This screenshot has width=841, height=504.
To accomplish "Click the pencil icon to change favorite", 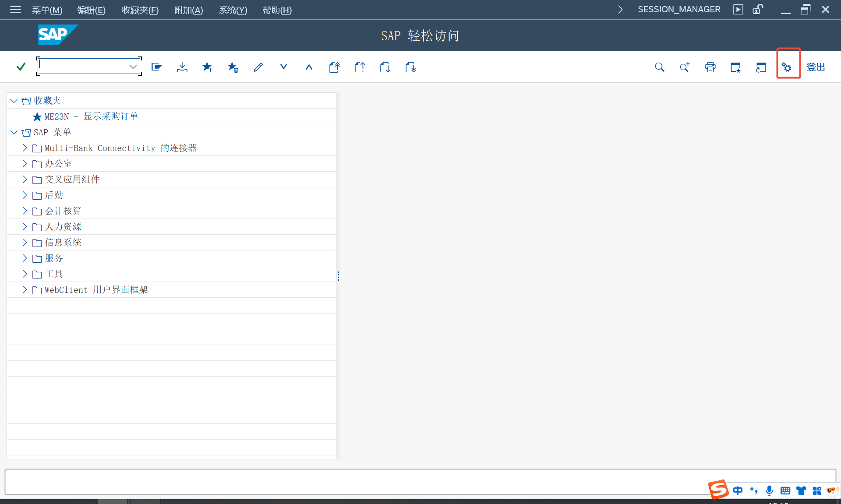I will pos(258,67).
